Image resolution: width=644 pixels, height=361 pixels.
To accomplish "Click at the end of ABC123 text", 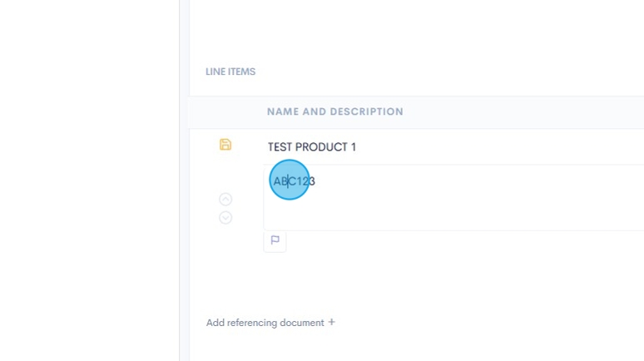I will pyautogui.click(x=316, y=181).
